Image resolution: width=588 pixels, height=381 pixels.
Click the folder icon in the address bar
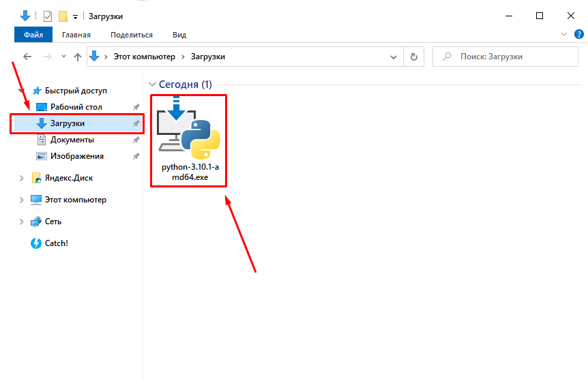[94, 56]
